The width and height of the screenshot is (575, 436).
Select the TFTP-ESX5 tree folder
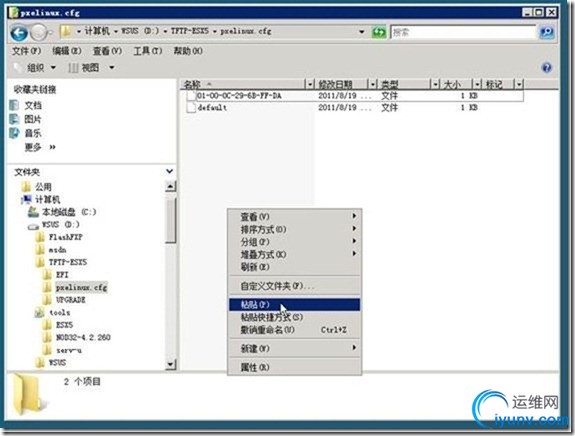click(x=68, y=262)
